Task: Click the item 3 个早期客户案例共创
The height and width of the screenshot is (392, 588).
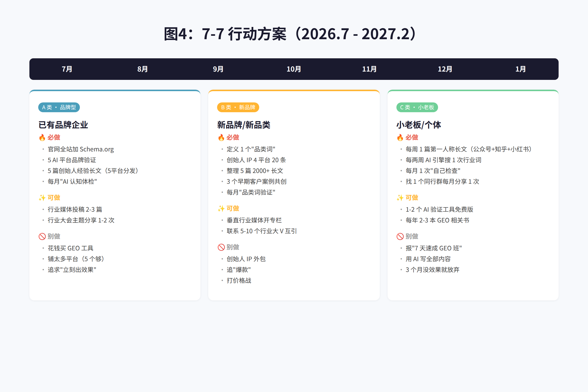Action: [x=257, y=182]
